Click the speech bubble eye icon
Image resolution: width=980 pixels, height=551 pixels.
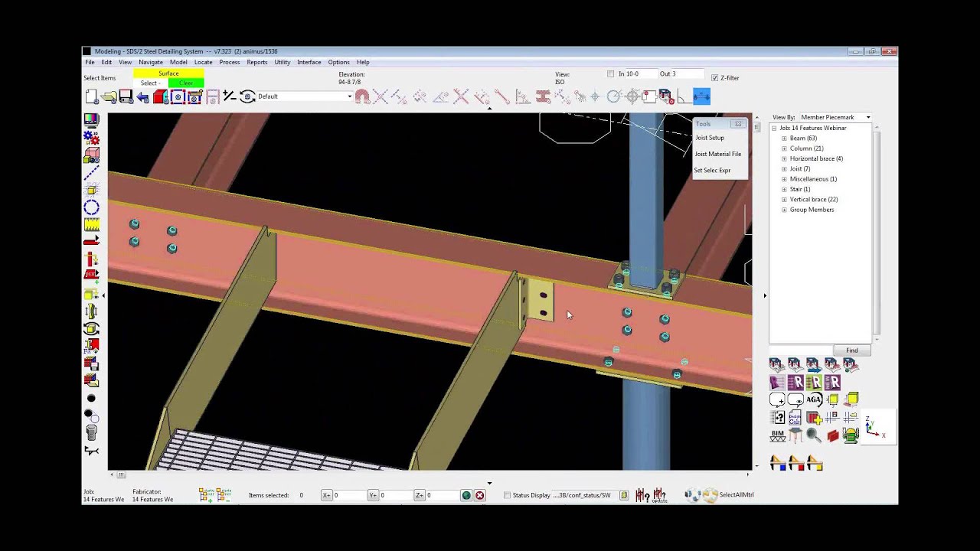click(795, 399)
